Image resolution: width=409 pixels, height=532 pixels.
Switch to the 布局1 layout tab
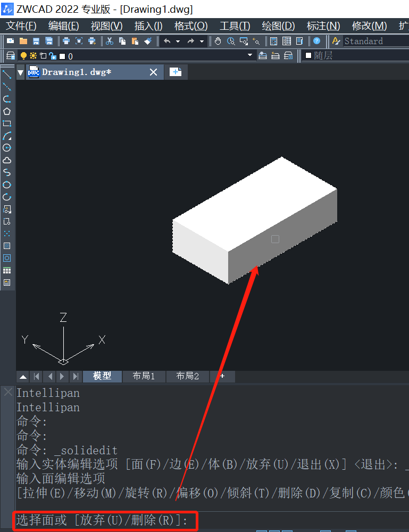(x=144, y=376)
